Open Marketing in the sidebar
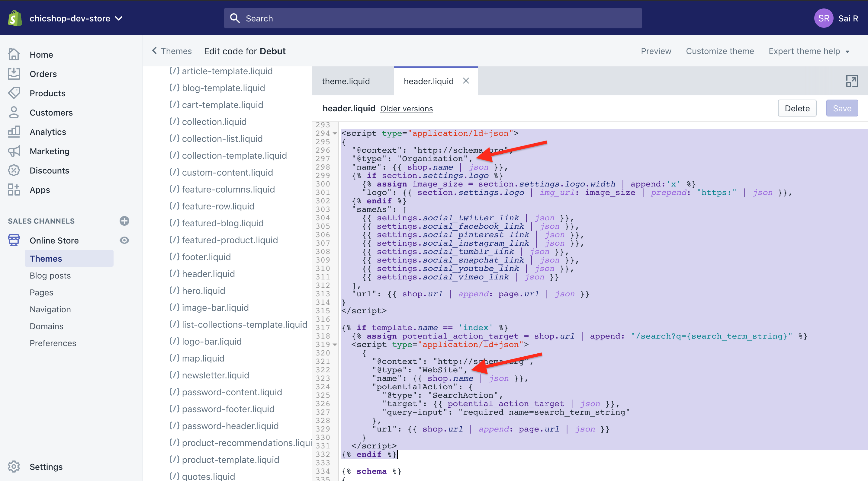This screenshot has width=868, height=481. [x=50, y=151]
